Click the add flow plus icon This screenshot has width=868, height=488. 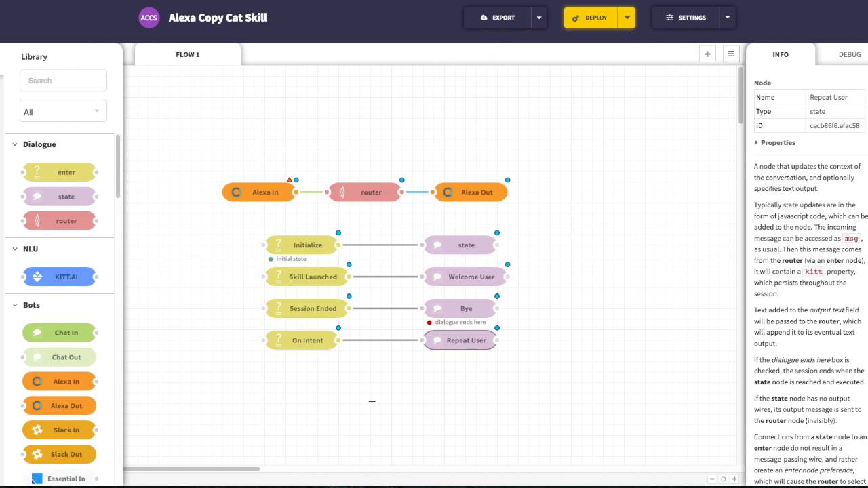[707, 54]
